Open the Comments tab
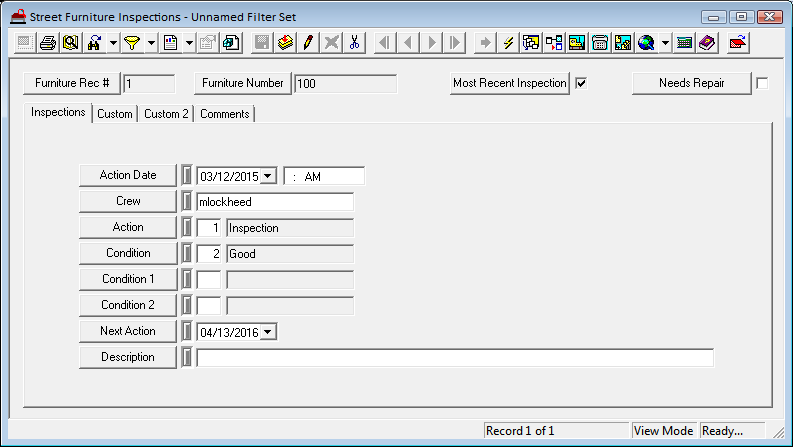This screenshot has width=793, height=447. click(225, 114)
